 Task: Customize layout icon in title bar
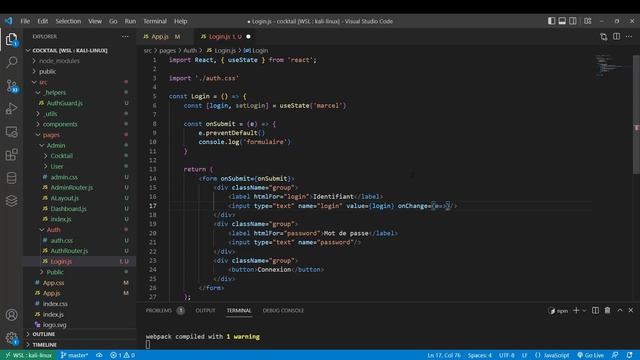[x=588, y=21]
